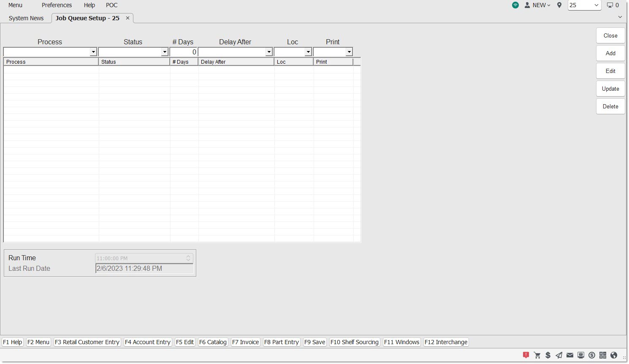Click F6 Catalog shortcut button
Image resolution: width=629 pixels, height=364 pixels.
point(213,342)
